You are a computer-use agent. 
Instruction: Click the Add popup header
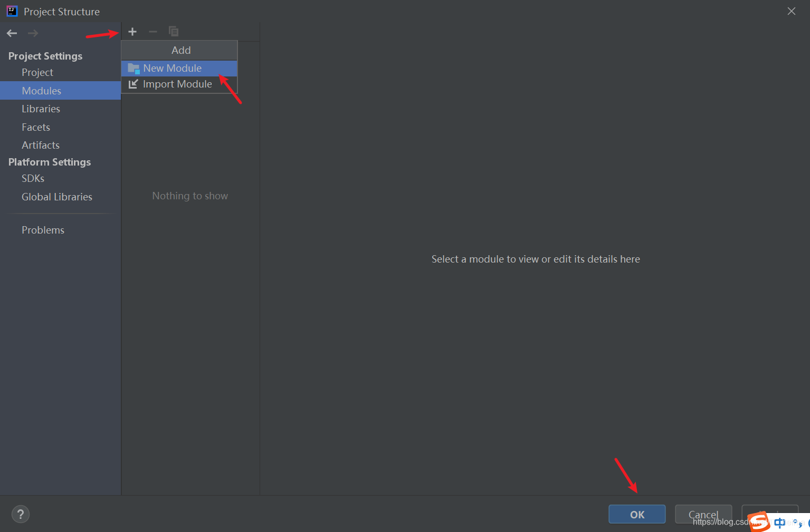point(179,50)
